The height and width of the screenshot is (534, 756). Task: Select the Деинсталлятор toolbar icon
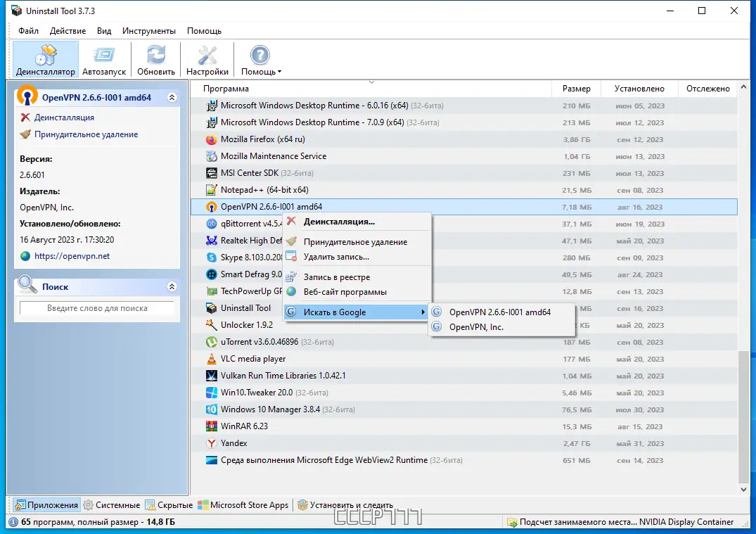[45, 54]
